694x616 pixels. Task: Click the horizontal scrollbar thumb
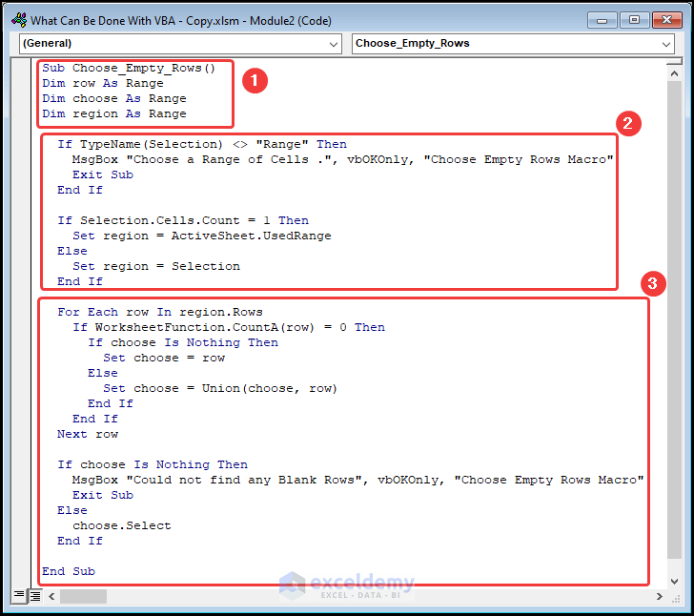point(83,596)
